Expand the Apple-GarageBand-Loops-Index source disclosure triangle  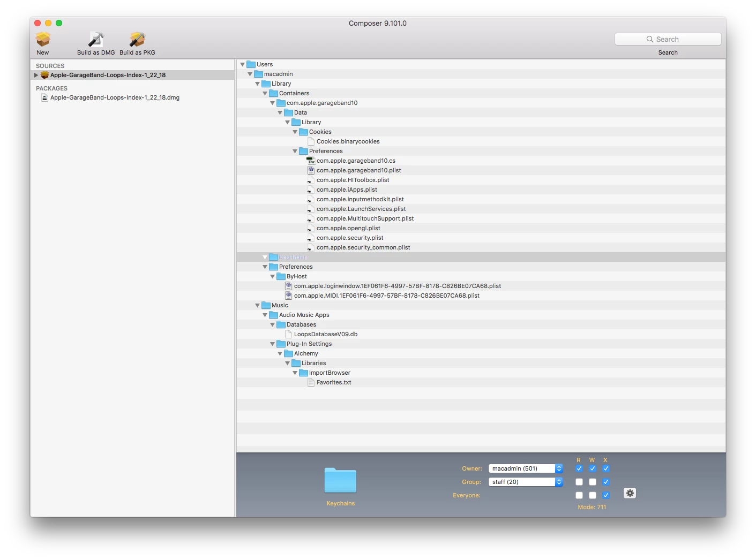coord(36,75)
